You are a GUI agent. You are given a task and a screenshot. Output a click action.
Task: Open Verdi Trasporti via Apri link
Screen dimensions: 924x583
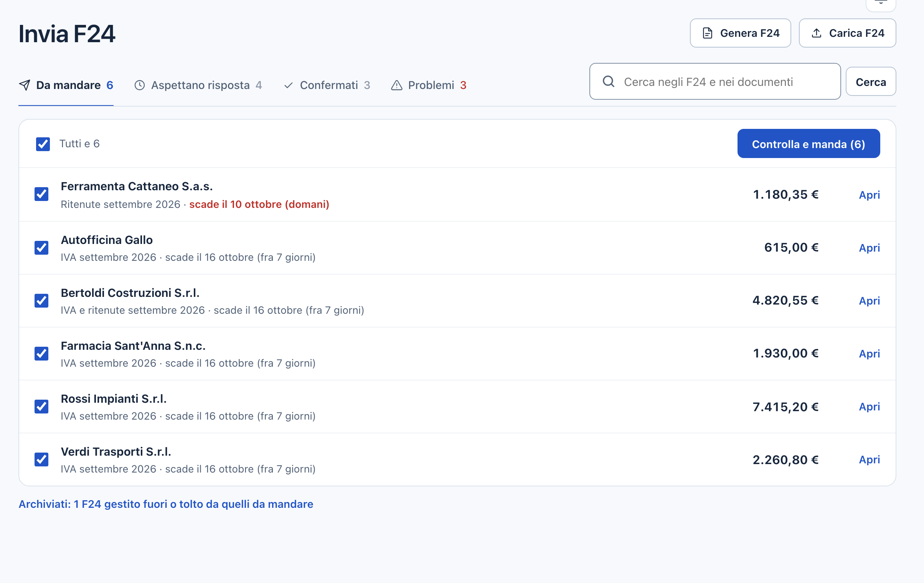pos(869,459)
